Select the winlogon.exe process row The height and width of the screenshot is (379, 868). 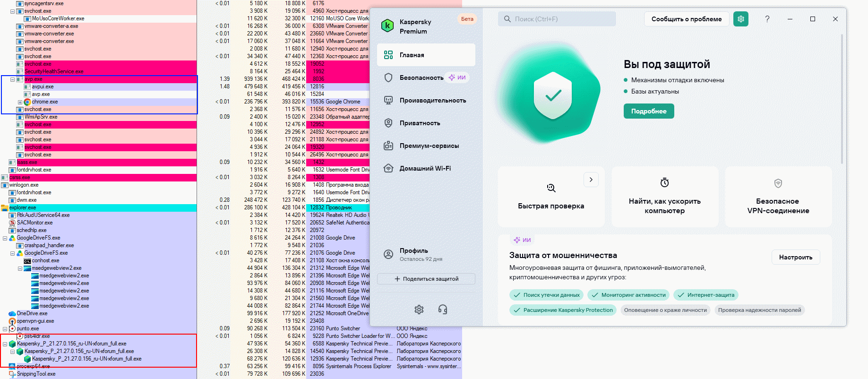[98, 185]
